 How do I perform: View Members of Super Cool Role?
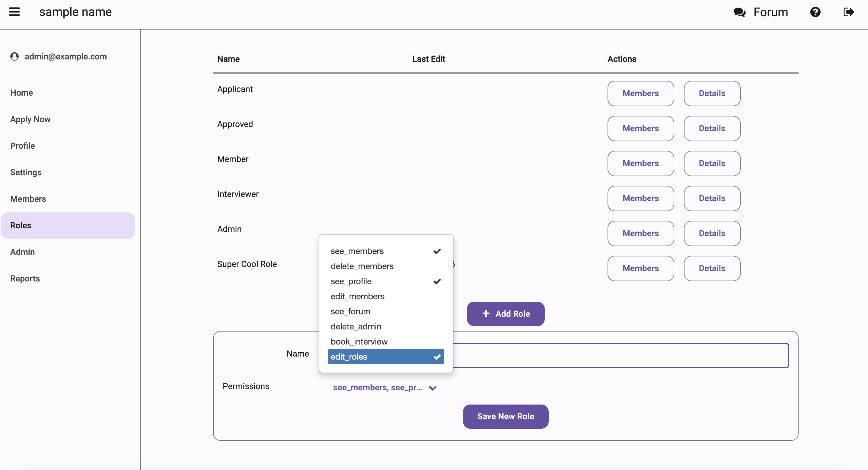pyautogui.click(x=640, y=268)
